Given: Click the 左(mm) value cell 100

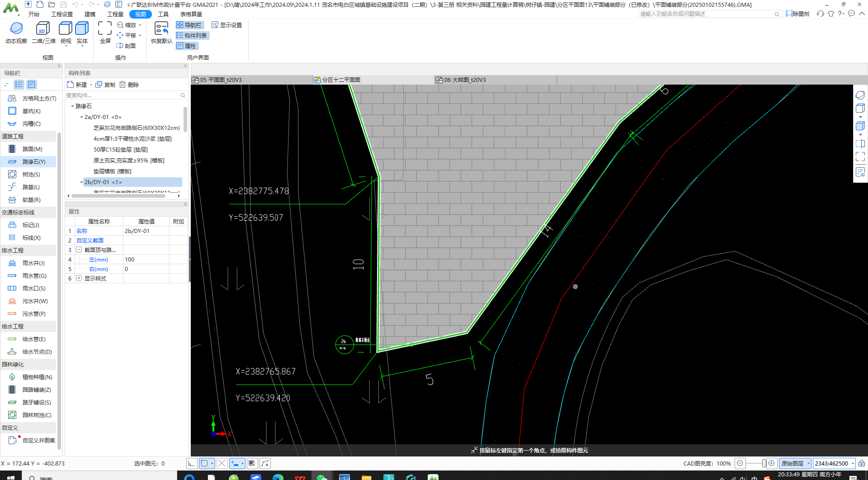Looking at the screenshot, I should click(146, 259).
